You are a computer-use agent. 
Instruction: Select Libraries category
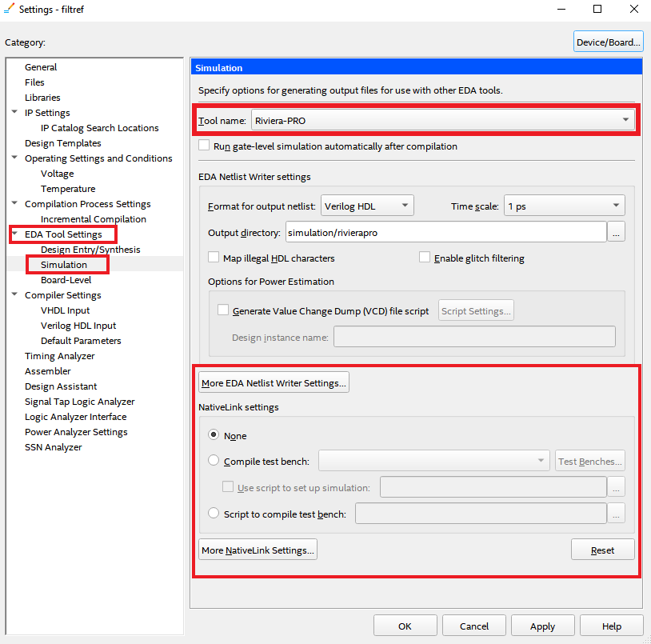42,98
